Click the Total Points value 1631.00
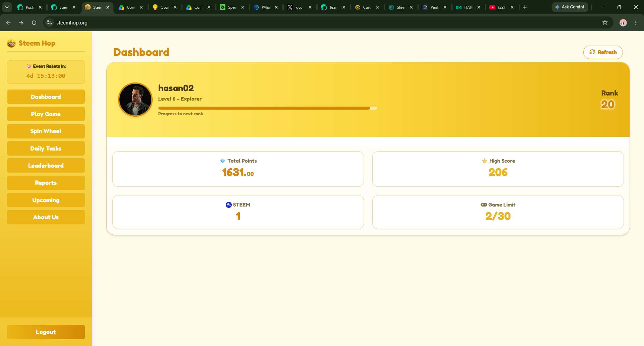This screenshot has width=644, height=346. pyautogui.click(x=238, y=172)
